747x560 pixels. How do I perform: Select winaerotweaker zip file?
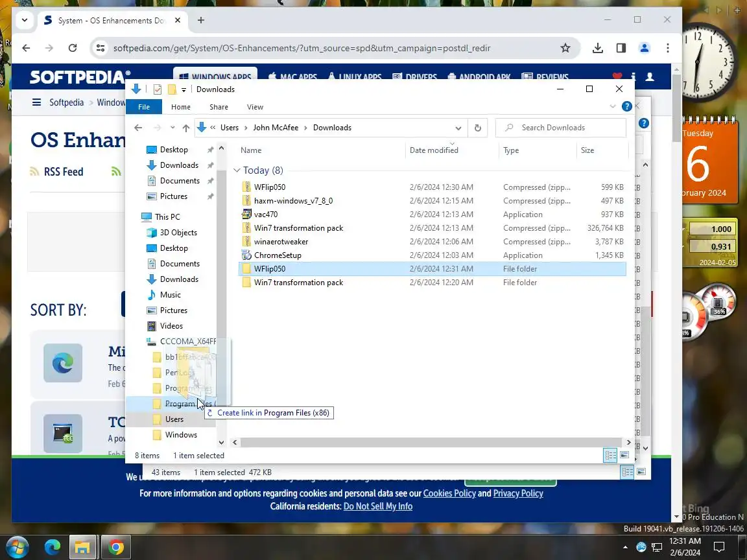[x=432, y=241]
